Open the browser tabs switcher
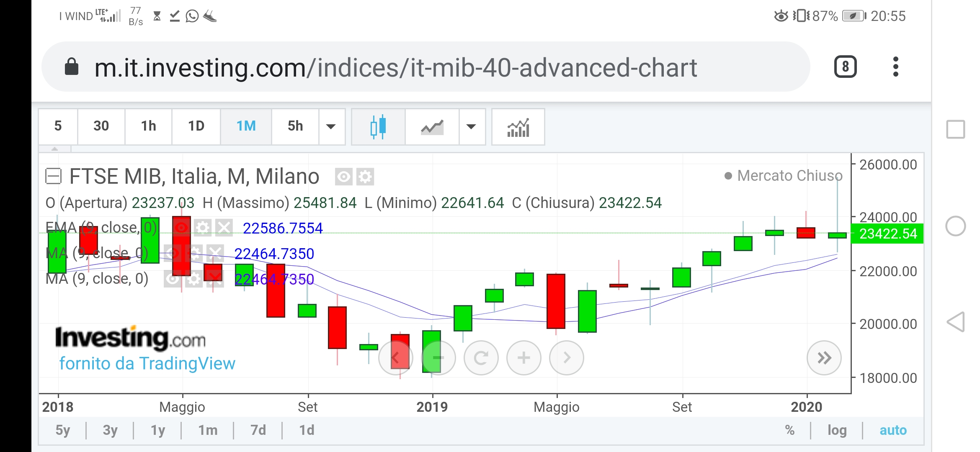The image size is (980, 452). [x=845, y=67]
